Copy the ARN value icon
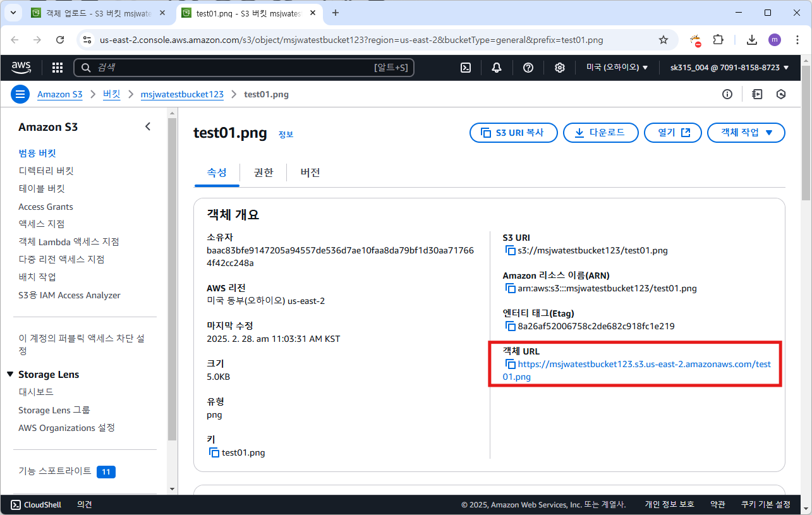 pyautogui.click(x=511, y=288)
